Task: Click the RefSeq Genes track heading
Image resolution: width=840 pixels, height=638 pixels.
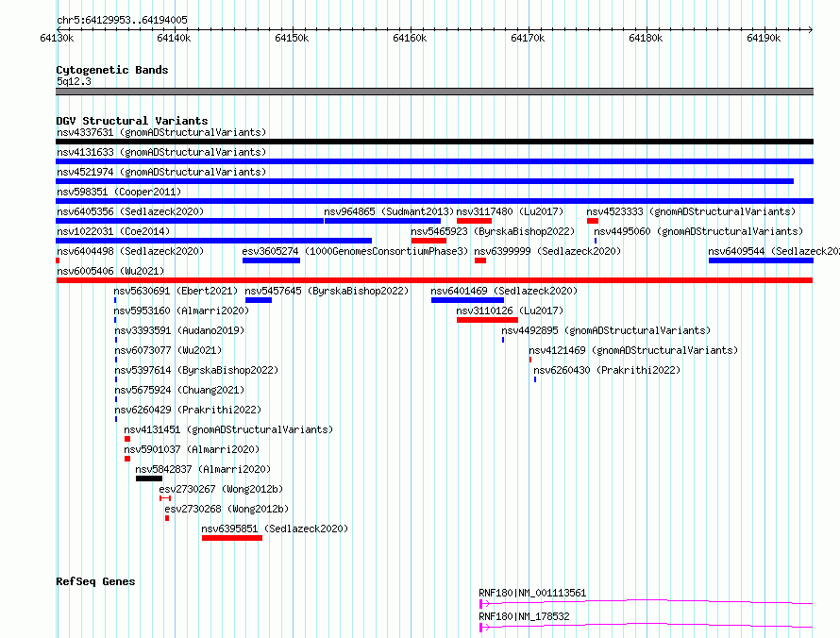Action: point(95,581)
